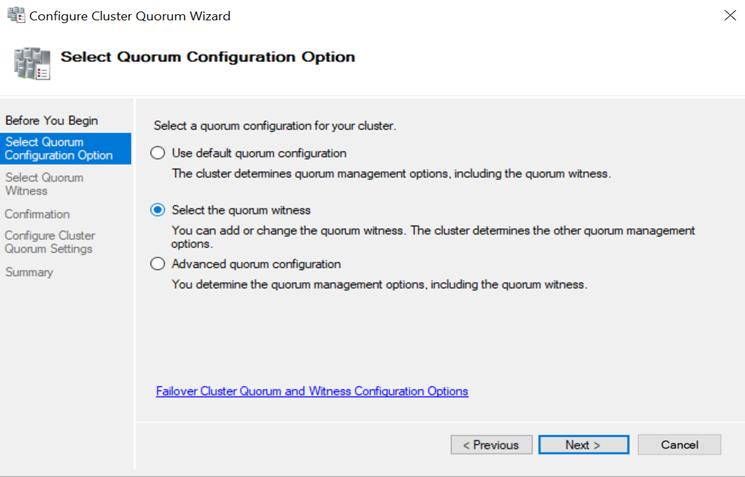Cancel the quorum wizard
Image resolution: width=745 pixels, height=477 pixels.
(679, 445)
